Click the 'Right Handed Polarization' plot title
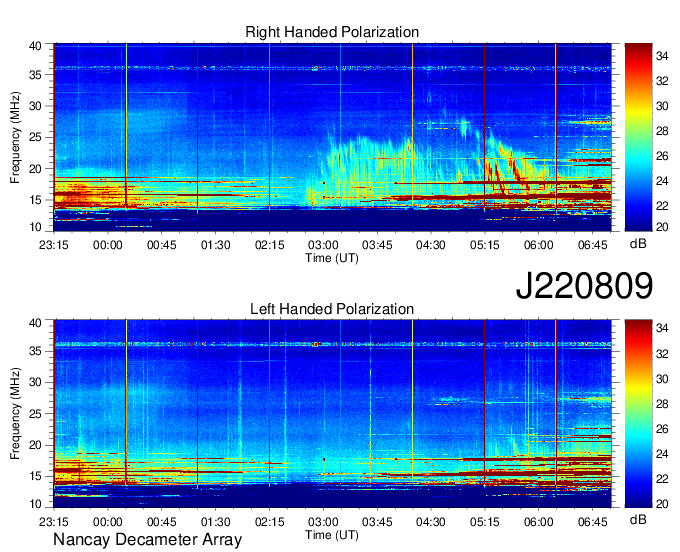680x552 pixels. click(x=332, y=32)
